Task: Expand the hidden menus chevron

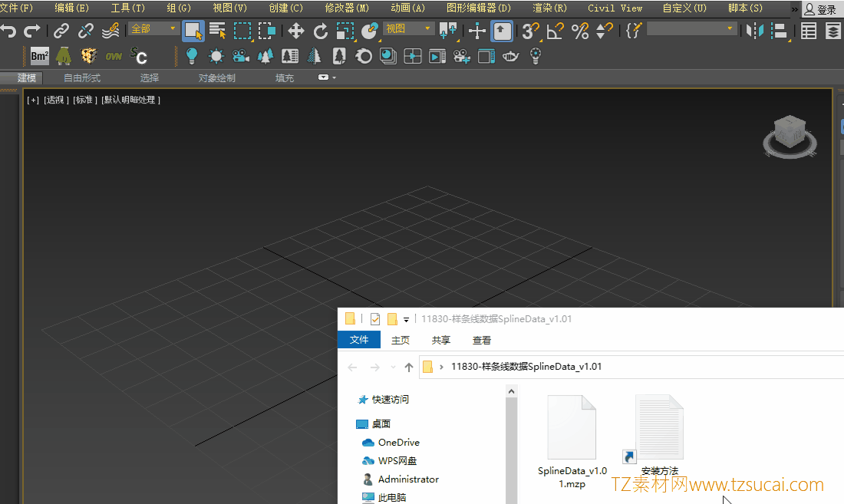Action: click(794, 8)
